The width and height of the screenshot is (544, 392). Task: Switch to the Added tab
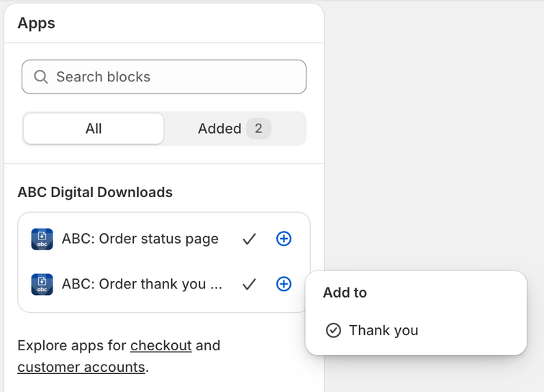(x=235, y=129)
